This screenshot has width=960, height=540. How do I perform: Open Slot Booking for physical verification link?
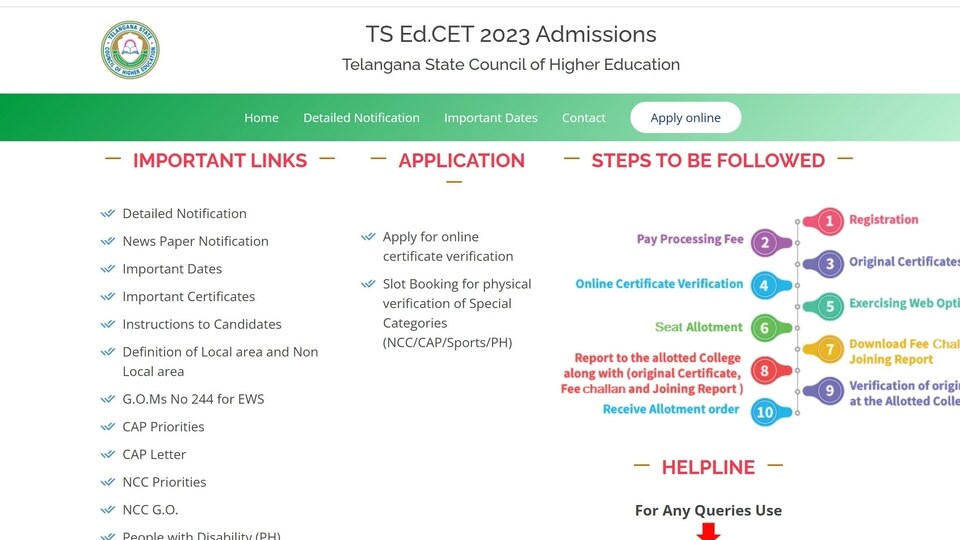[x=457, y=313]
